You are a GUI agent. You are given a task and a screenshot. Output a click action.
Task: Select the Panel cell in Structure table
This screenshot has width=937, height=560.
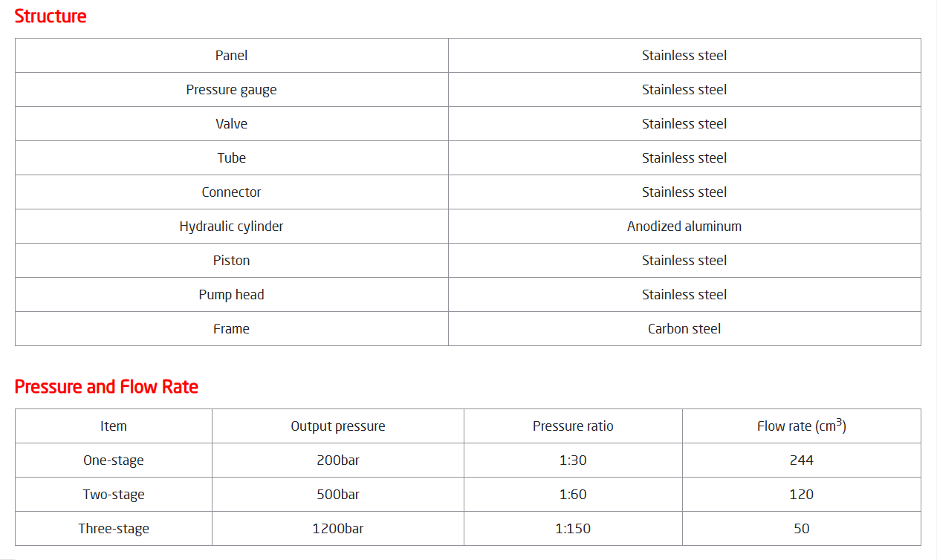point(232,56)
